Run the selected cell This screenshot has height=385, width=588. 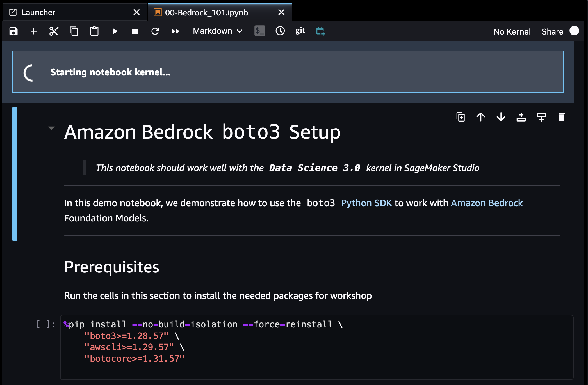coord(115,31)
